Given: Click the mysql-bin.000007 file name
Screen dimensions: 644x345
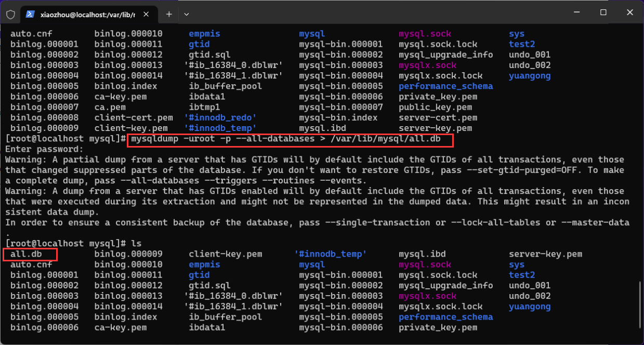Looking at the screenshot, I should click(341, 107).
